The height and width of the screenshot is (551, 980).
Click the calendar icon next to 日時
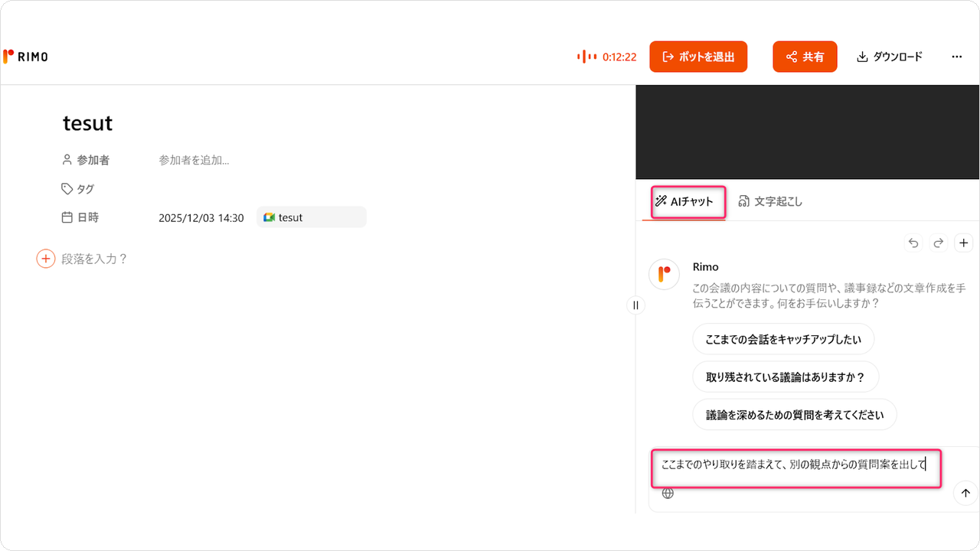tap(67, 217)
